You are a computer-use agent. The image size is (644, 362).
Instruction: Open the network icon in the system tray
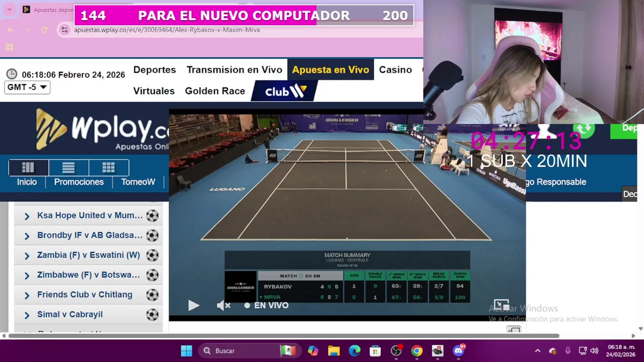(583, 350)
